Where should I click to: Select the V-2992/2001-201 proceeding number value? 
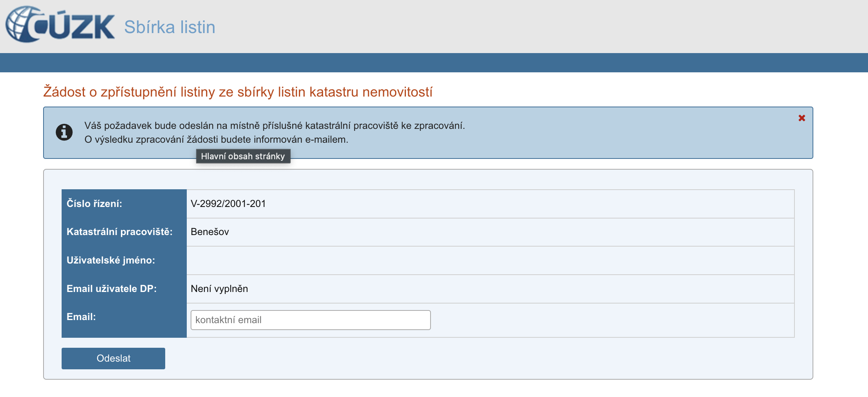tap(228, 204)
